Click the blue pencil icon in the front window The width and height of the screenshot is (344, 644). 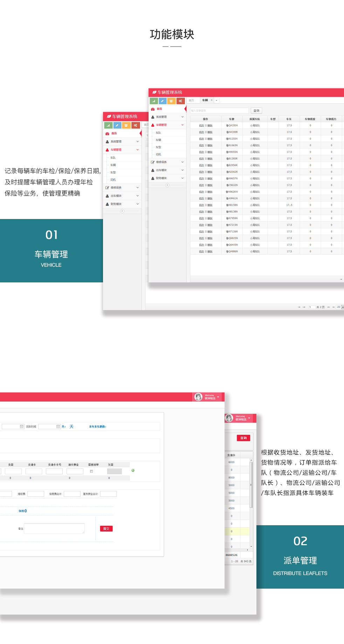[163, 101]
